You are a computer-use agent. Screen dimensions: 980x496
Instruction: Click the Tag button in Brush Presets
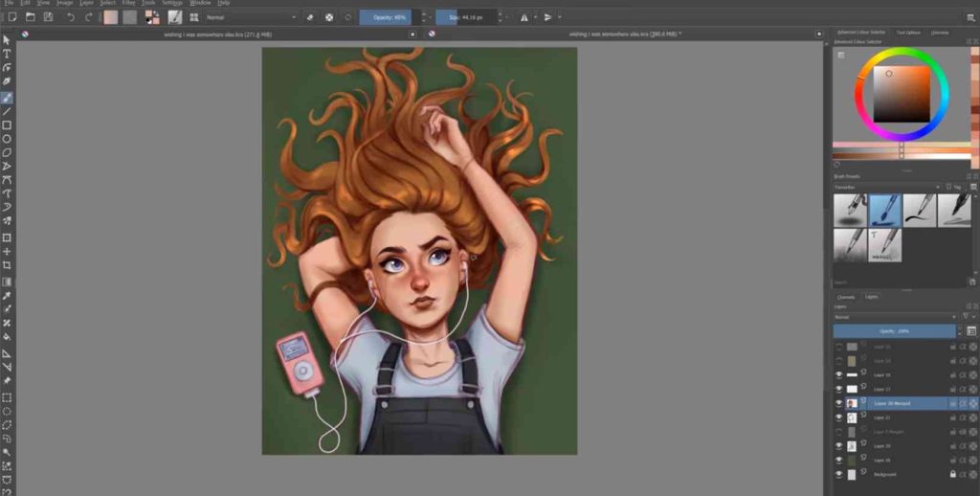pyautogui.click(x=954, y=187)
